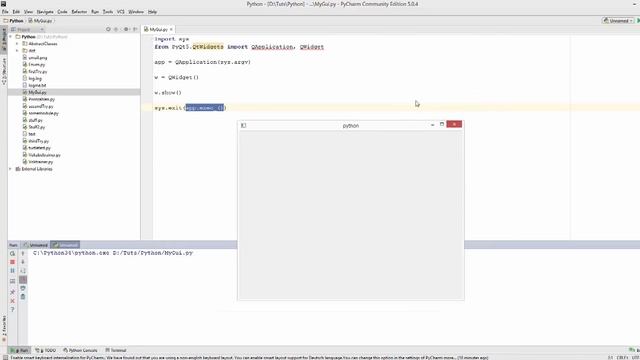Select thirdTry.py in project tree
The width and height of the screenshot is (640, 360).
pyautogui.click(x=36, y=141)
